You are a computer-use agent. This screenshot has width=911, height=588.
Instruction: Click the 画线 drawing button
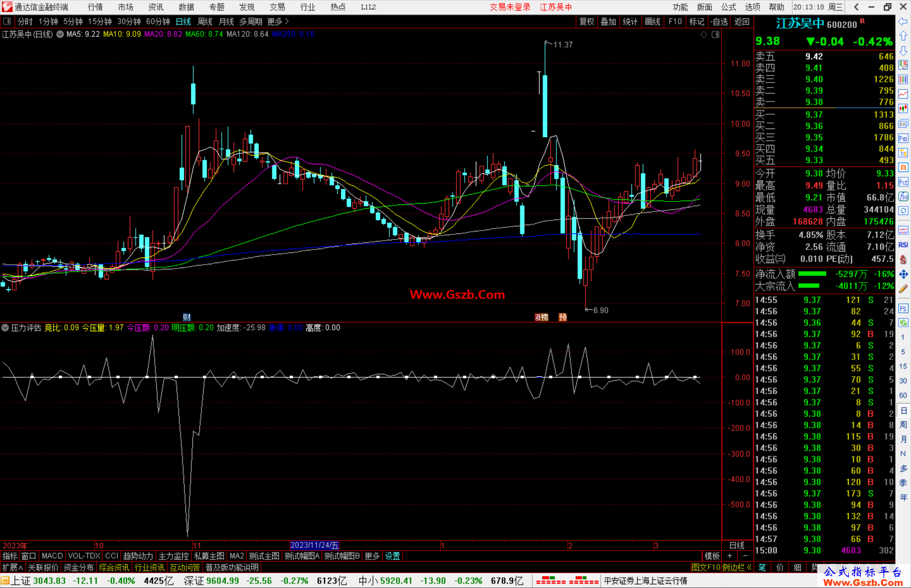(x=652, y=21)
